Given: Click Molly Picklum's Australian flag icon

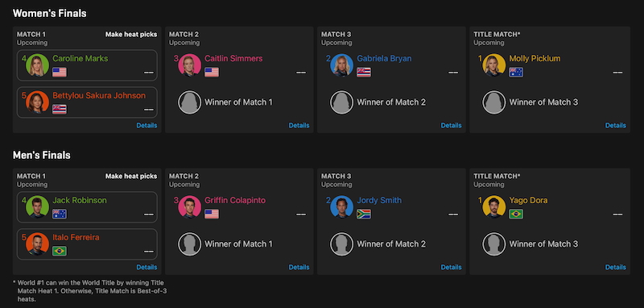Looking at the screenshot, I should point(516,73).
